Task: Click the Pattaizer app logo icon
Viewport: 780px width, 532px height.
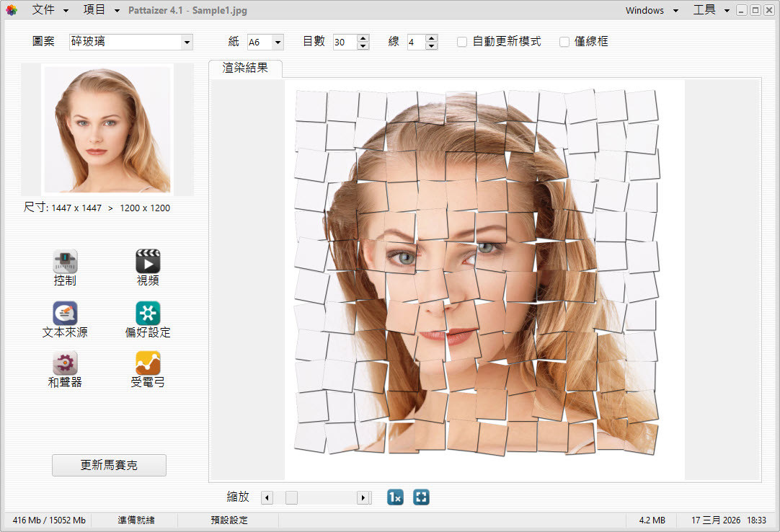Action: point(12,10)
